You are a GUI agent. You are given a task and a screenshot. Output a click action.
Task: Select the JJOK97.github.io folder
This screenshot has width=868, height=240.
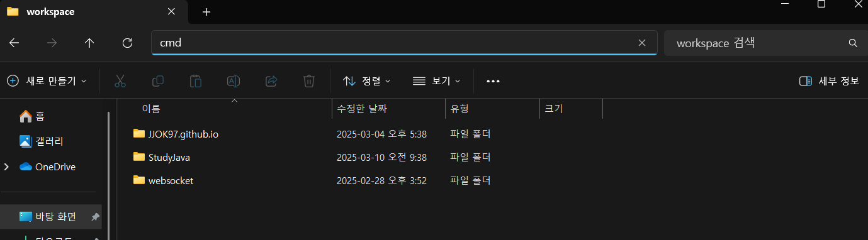[x=183, y=134]
